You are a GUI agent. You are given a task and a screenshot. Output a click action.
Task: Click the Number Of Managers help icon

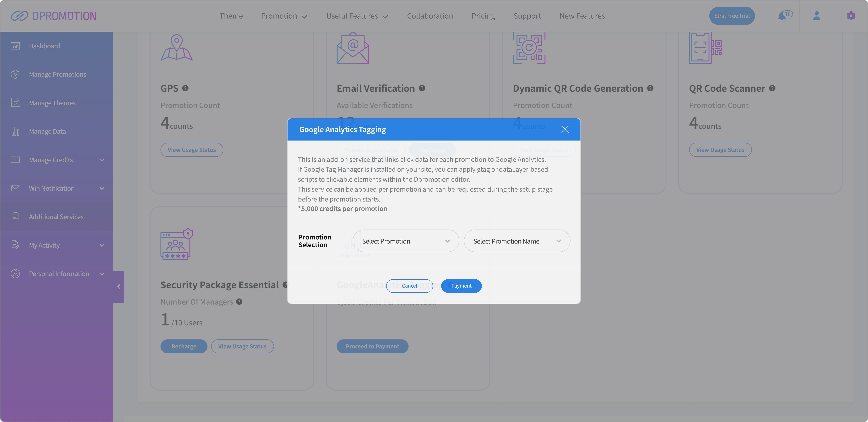pyautogui.click(x=239, y=302)
